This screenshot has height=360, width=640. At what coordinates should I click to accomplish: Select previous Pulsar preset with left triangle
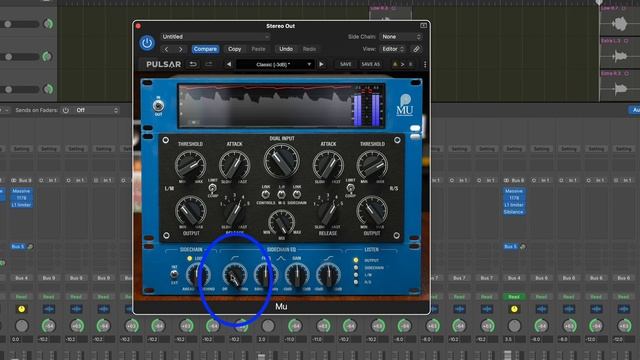click(x=229, y=64)
